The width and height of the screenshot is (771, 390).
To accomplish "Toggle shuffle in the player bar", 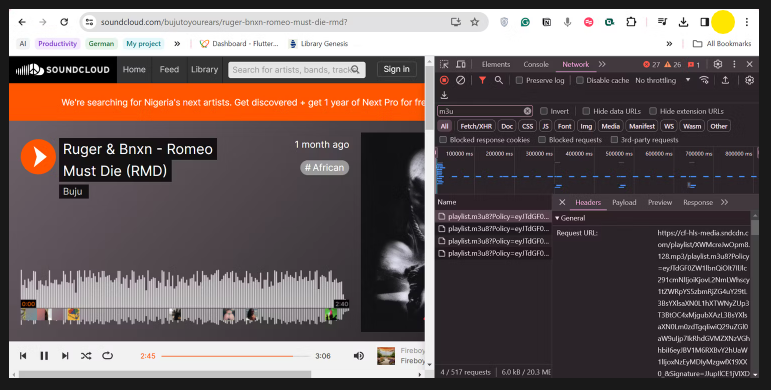I will tap(86, 356).
